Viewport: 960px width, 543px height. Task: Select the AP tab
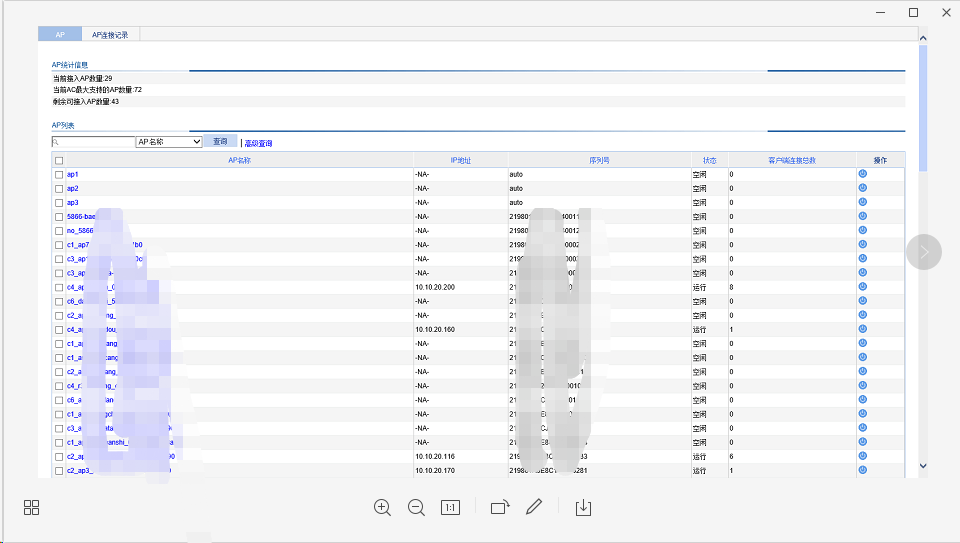click(x=60, y=34)
